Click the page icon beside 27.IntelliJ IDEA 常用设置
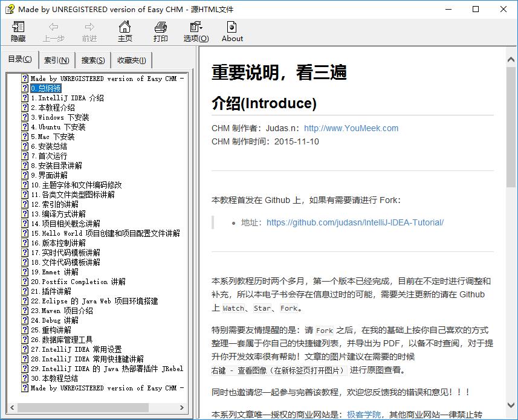This screenshot has width=518, height=420. point(25,349)
